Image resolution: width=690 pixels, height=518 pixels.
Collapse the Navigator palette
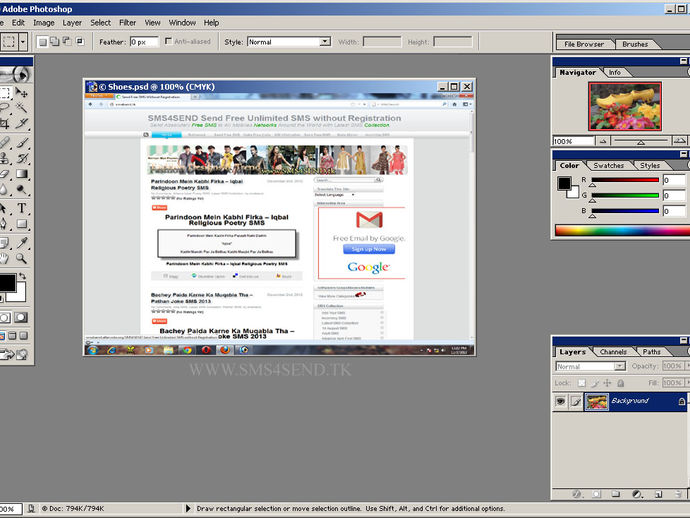[683, 61]
